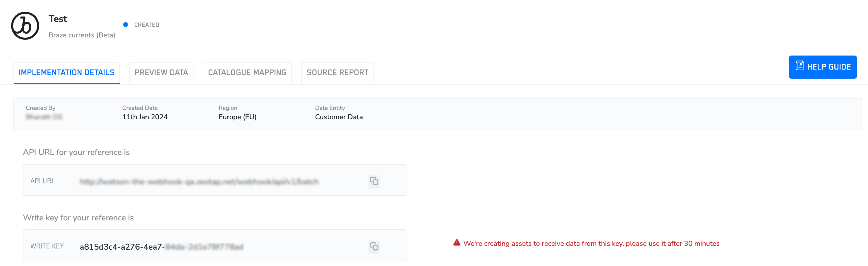
Task: Copy the Write Key using the copy icon
Action: click(374, 246)
